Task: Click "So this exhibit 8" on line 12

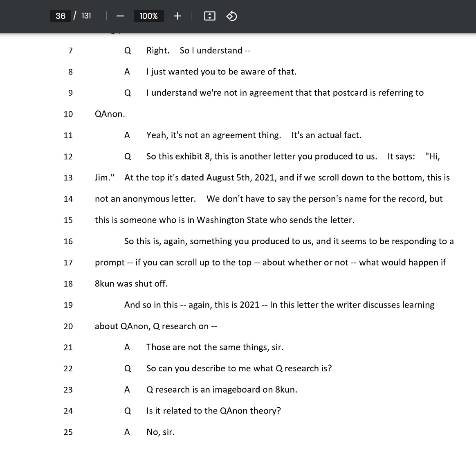Action: [x=179, y=156]
